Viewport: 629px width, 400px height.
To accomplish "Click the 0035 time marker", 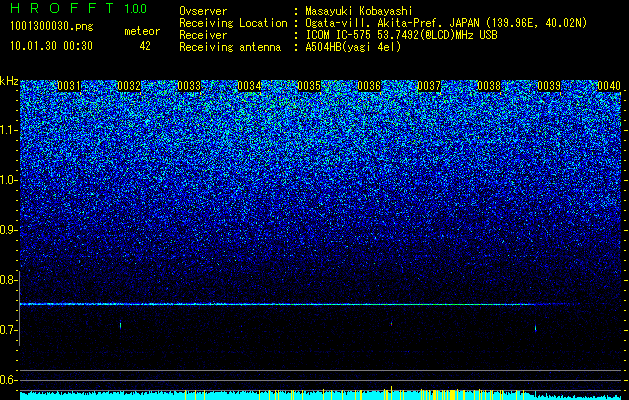I will coord(309,86).
